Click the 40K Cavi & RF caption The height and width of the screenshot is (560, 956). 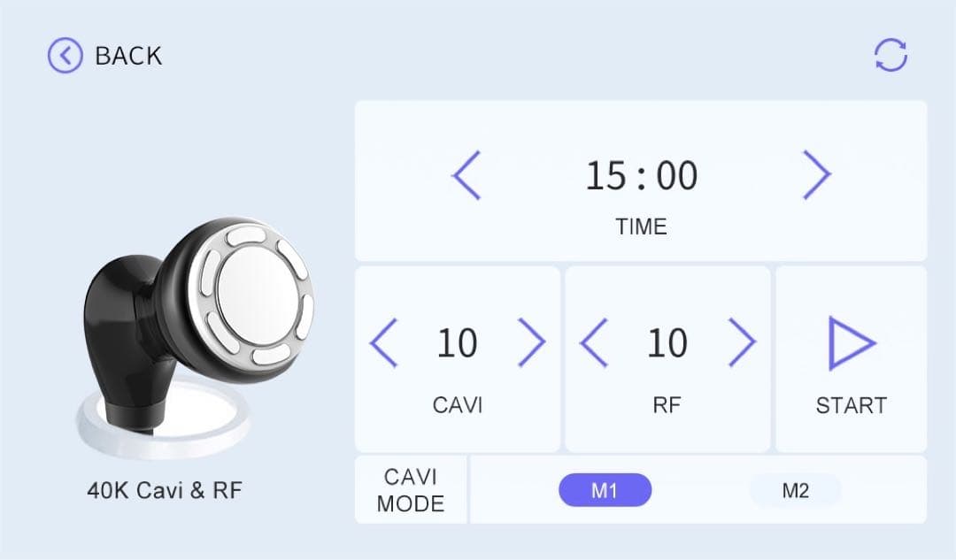pyautogui.click(x=164, y=490)
